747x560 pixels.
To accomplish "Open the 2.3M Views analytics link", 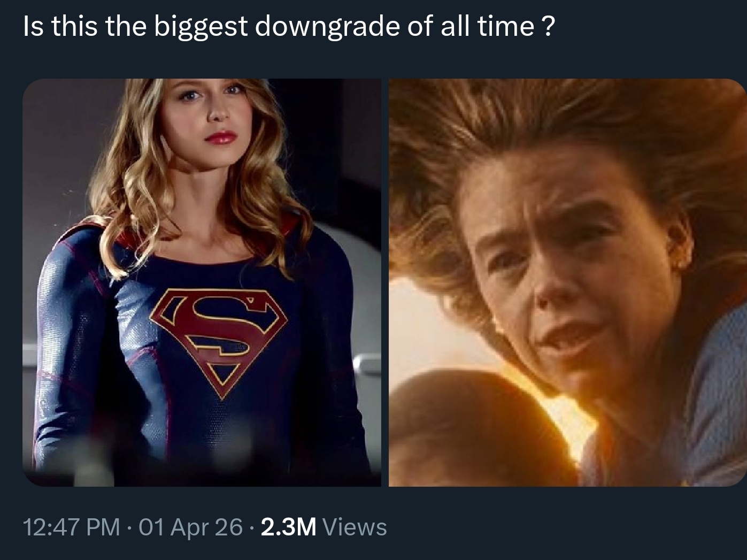I will (324, 527).
